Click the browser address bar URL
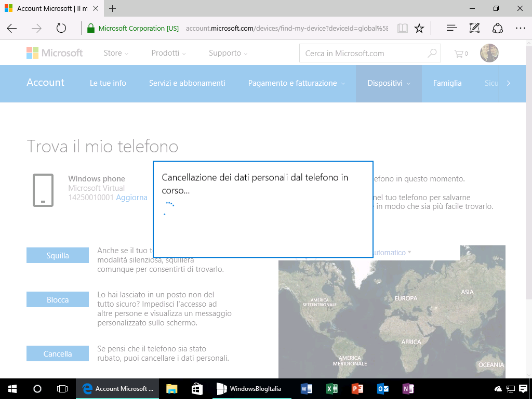This screenshot has height=407, width=532. pyautogui.click(x=287, y=28)
